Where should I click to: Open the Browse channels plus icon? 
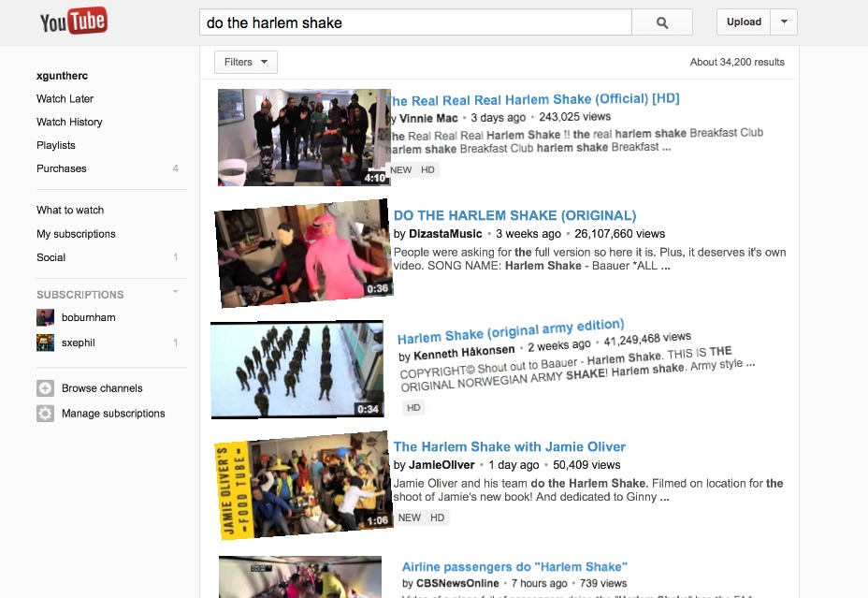[46, 388]
